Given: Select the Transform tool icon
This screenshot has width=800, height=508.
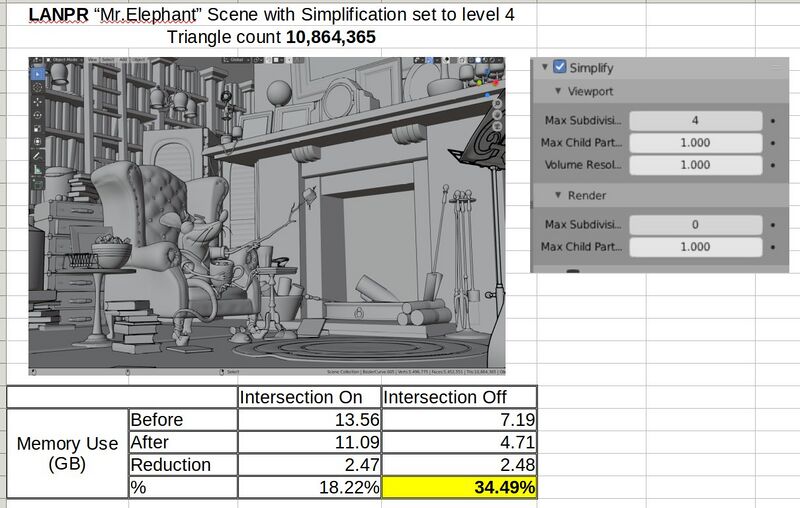Looking at the screenshot, I should click(38, 141).
